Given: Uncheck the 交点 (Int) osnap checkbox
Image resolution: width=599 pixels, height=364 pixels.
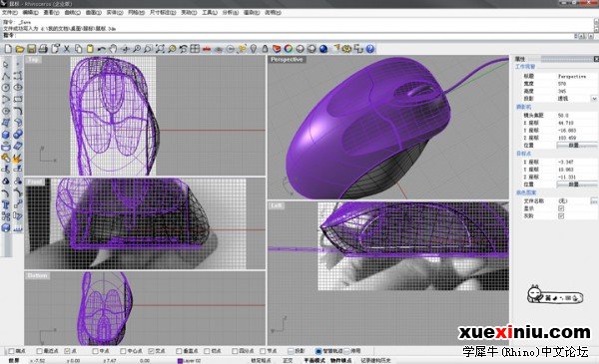Looking at the screenshot, I should 151,351.
